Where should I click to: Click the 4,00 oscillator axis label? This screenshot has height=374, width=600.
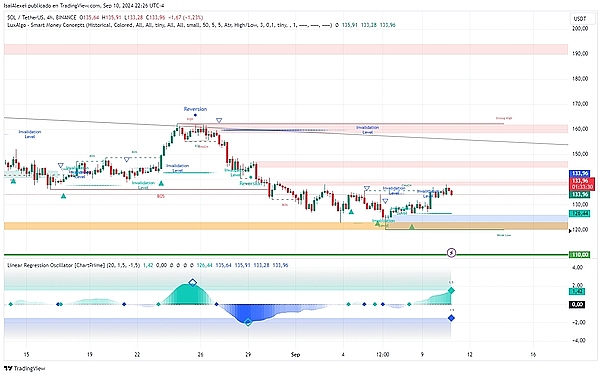pos(578,268)
